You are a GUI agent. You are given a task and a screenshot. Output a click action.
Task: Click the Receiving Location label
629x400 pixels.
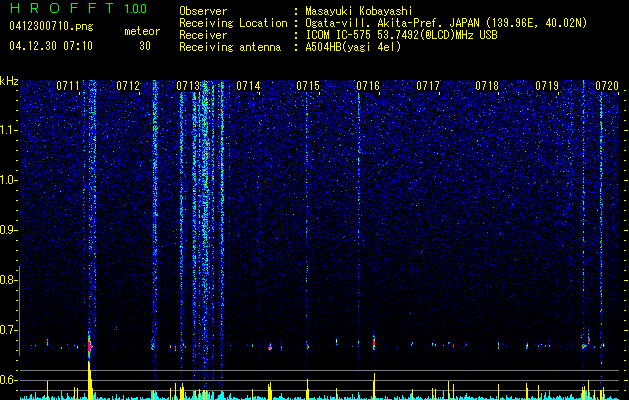233,23
